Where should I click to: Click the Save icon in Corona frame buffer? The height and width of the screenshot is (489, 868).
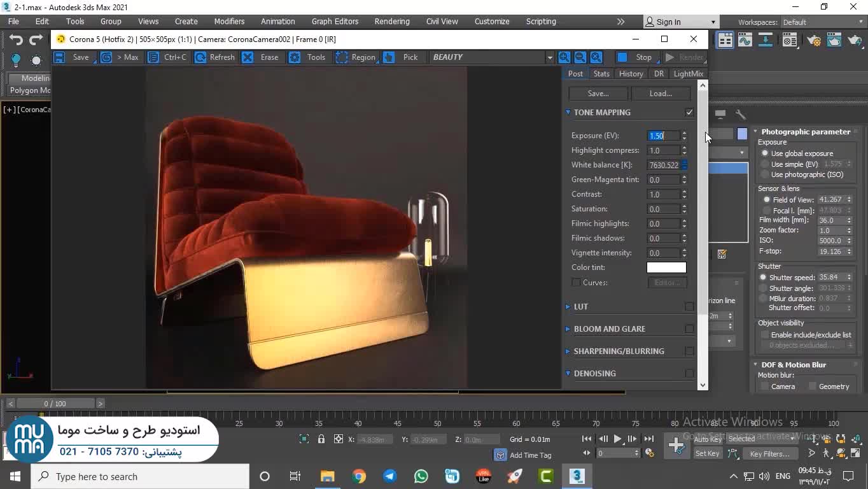coord(60,57)
